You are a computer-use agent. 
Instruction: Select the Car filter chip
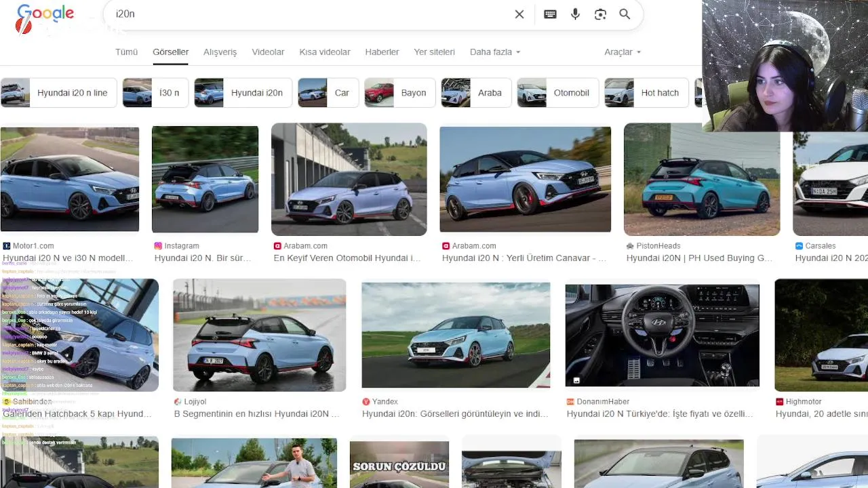click(x=328, y=93)
